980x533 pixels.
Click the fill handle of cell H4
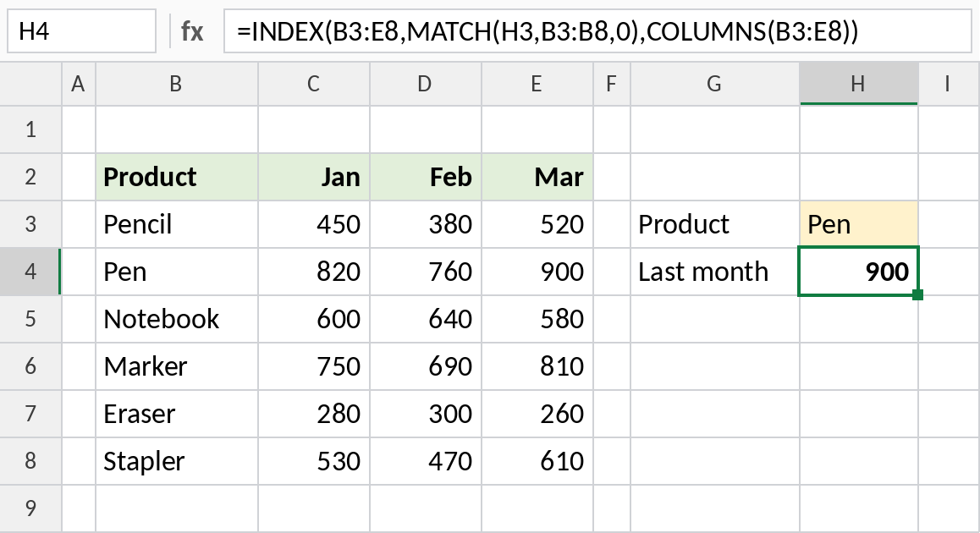[x=917, y=295]
